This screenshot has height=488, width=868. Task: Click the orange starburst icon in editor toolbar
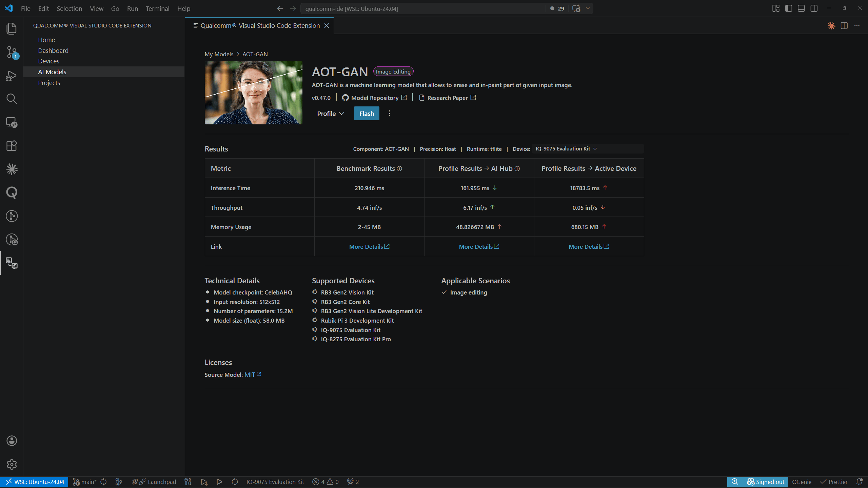click(831, 25)
